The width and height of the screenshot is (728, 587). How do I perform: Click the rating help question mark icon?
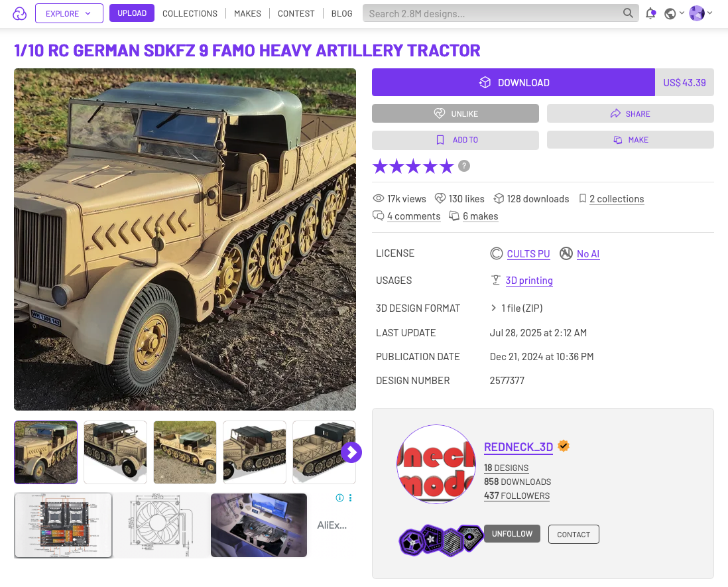464,166
